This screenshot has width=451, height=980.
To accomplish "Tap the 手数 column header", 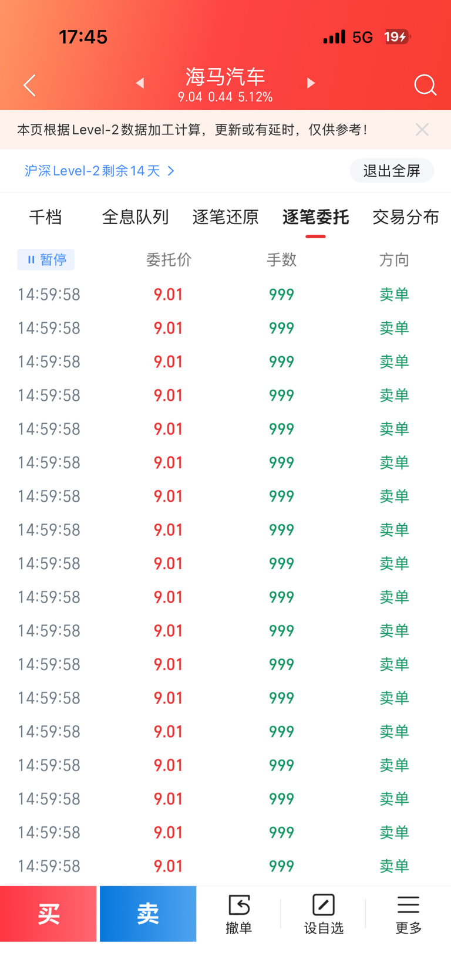I will 281,259.
